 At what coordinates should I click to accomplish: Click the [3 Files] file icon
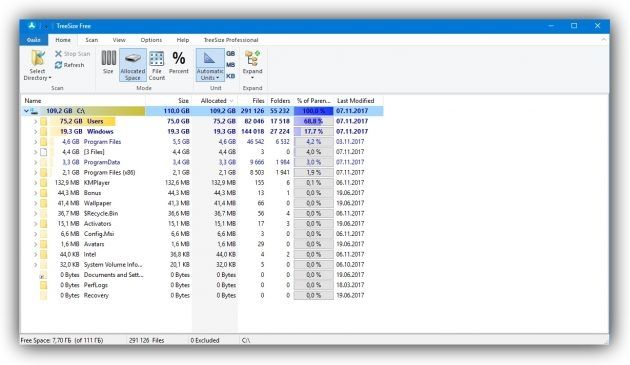pos(43,152)
